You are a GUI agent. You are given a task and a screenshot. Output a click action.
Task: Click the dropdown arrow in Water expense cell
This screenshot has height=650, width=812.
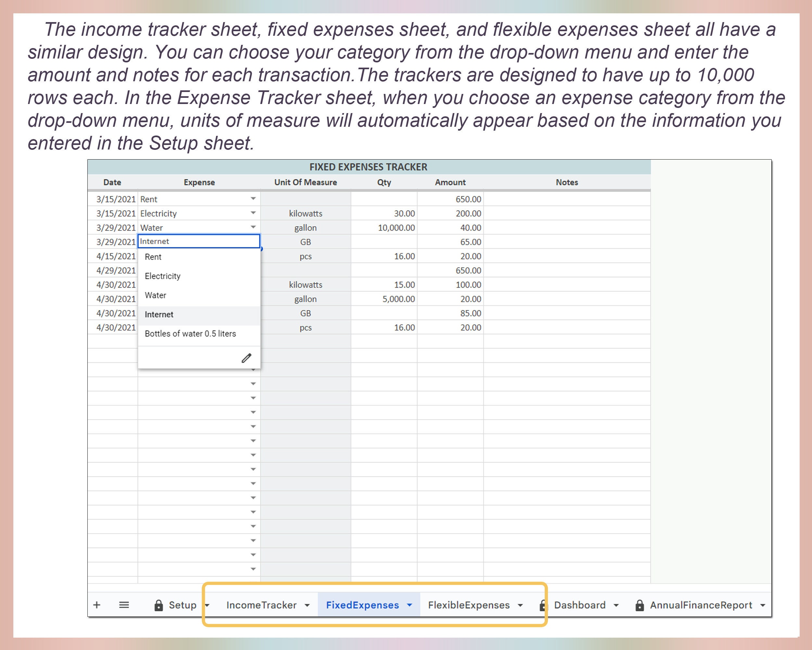coord(253,227)
